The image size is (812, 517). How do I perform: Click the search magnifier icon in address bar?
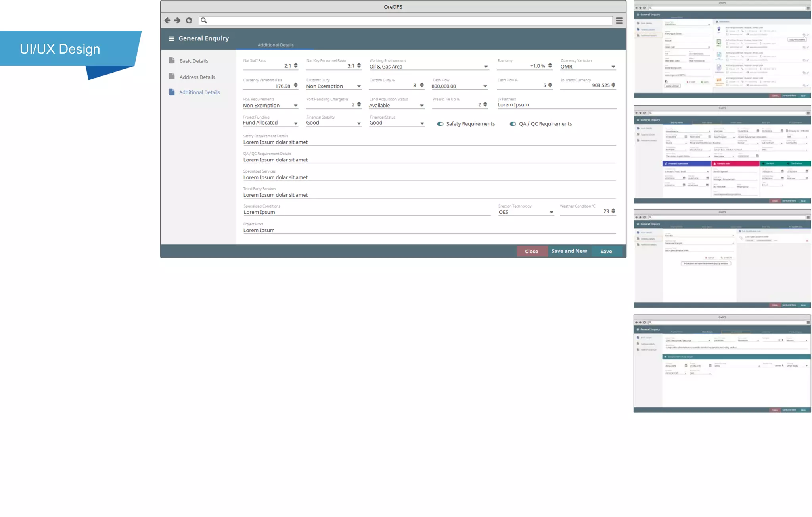pyautogui.click(x=204, y=21)
